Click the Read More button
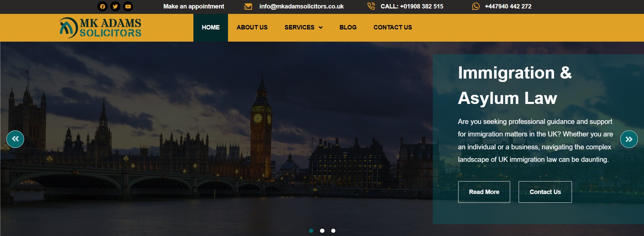This screenshot has height=236, width=644. point(484,192)
